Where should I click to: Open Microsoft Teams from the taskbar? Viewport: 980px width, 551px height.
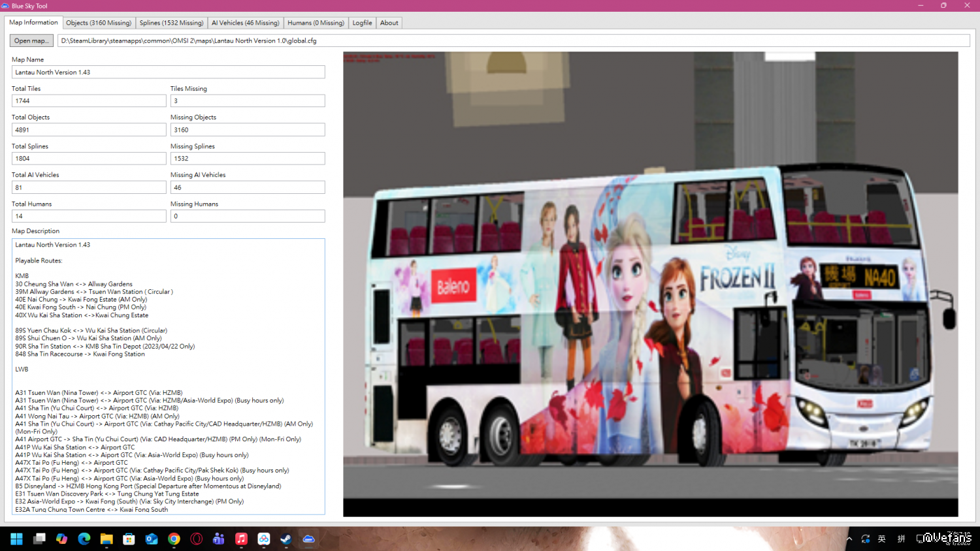(219, 539)
